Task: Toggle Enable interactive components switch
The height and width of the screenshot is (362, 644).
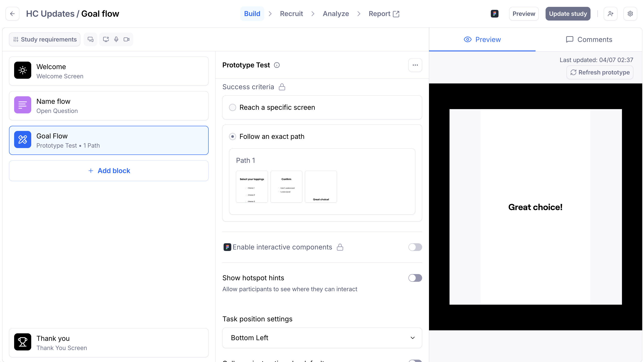Action: tap(415, 247)
